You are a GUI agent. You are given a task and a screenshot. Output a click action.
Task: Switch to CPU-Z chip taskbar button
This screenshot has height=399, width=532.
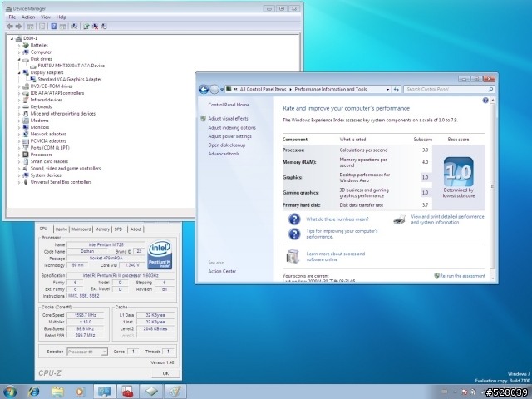point(151,392)
